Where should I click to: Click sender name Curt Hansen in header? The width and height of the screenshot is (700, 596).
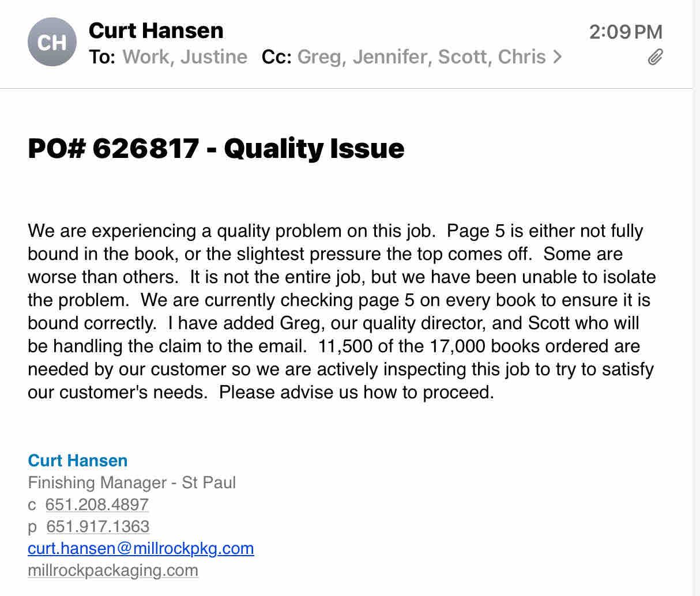point(156,31)
